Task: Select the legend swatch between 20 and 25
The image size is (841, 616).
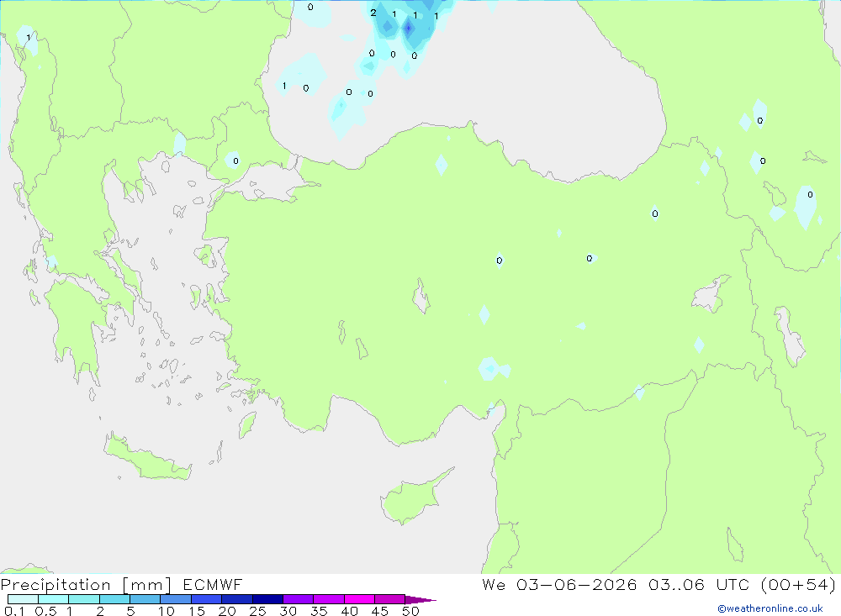Action: coord(237,599)
